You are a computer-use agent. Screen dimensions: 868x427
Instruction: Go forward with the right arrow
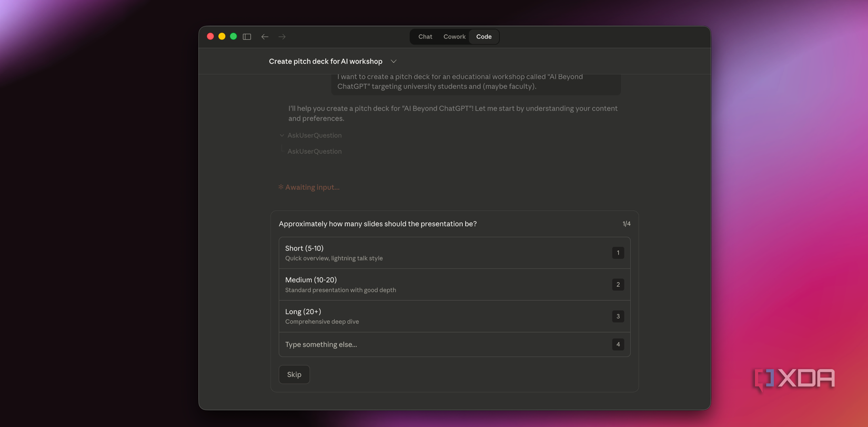point(282,37)
